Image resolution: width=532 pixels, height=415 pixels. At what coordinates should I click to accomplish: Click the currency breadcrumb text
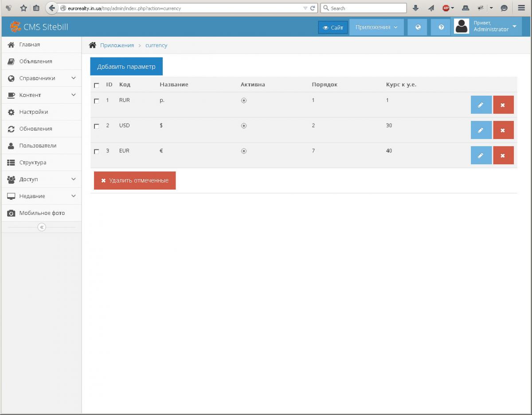click(156, 45)
